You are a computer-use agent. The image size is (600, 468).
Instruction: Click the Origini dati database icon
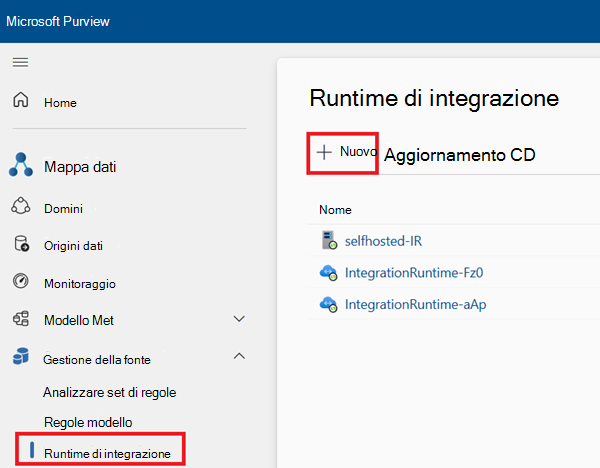pos(21,243)
